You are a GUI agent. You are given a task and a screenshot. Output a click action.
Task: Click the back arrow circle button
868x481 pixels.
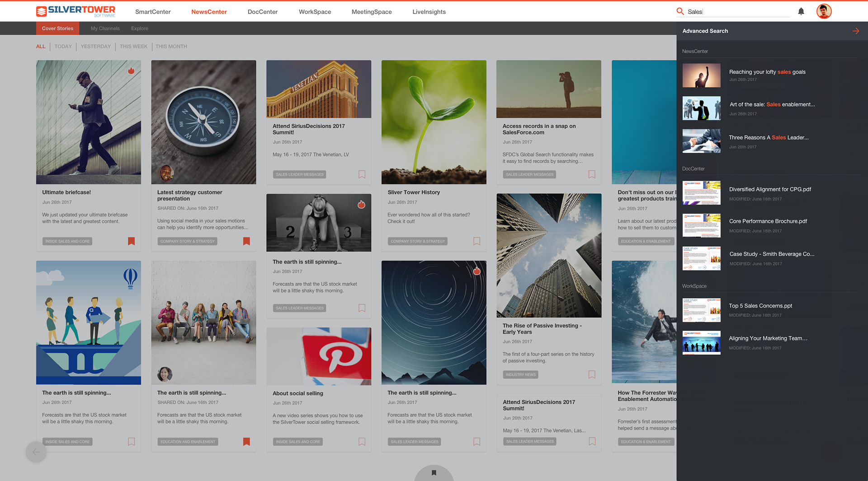coord(36,452)
